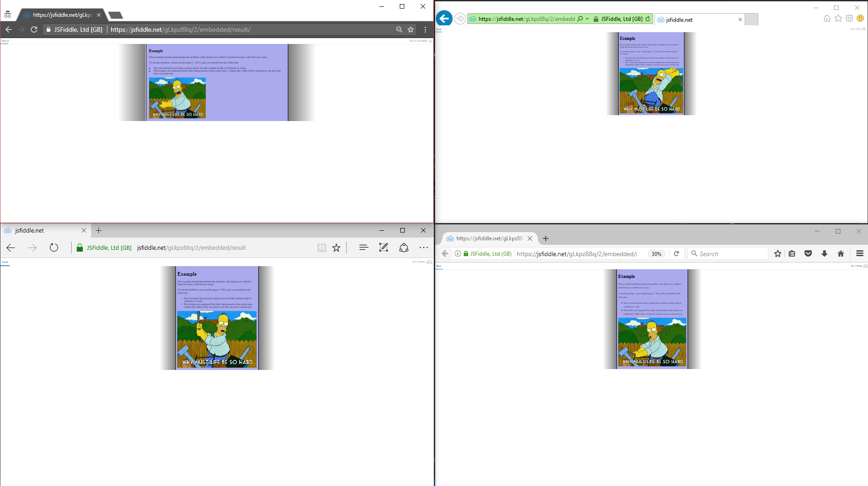The width and height of the screenshot is (868, 486).
Task: Open Firefox downloads arrow
Action: tap(824, 253)
